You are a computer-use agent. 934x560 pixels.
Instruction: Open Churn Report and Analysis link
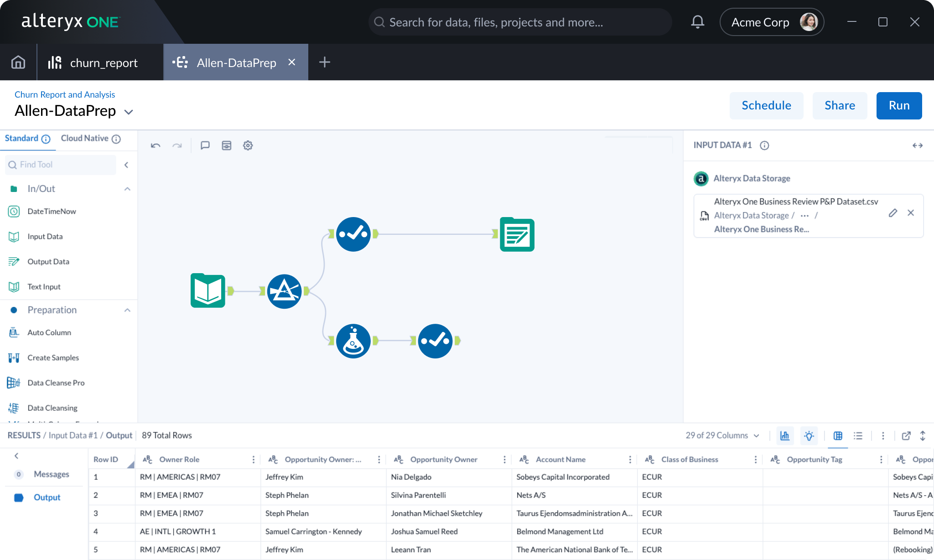click(x=65, y=94)
